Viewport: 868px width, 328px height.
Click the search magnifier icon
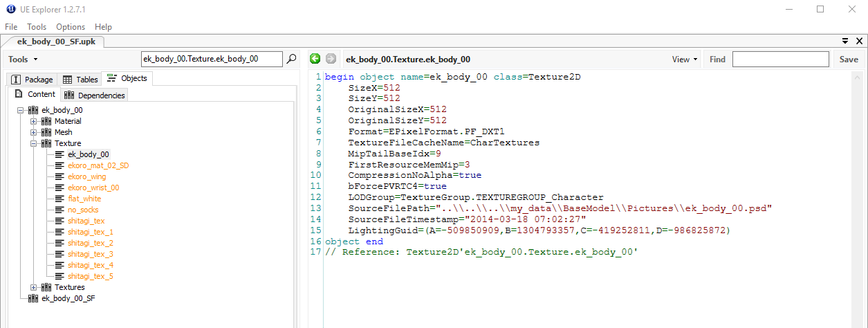292,60
